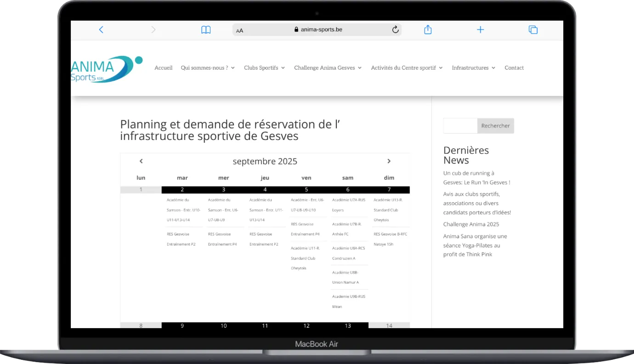Open Avis aux clubs sportifs news link

point(477,203)
